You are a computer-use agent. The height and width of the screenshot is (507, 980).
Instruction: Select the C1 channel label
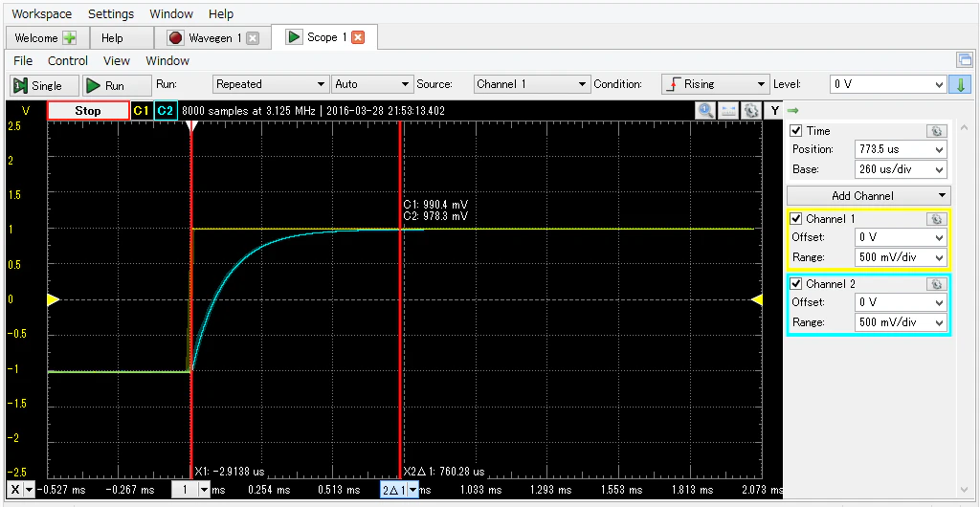(141, 111)
